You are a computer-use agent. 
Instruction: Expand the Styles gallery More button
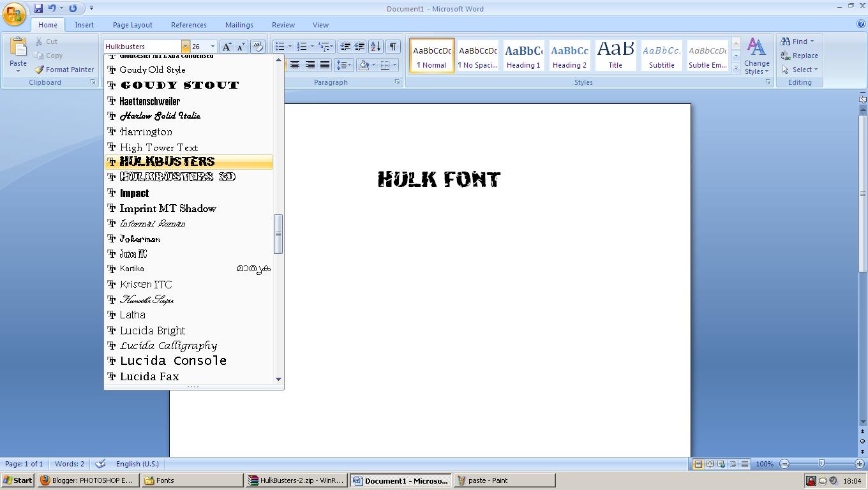736,68
